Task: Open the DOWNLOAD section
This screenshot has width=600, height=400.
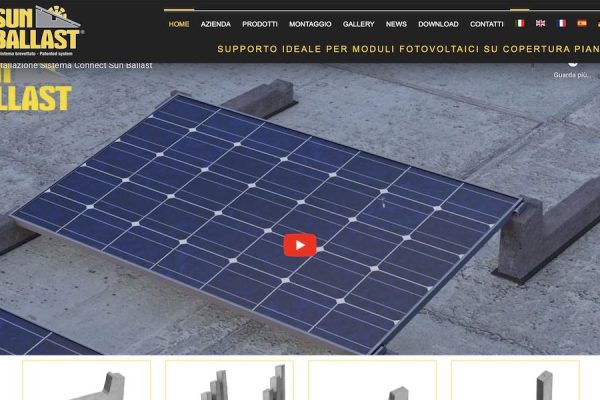Action: [438, 24]
